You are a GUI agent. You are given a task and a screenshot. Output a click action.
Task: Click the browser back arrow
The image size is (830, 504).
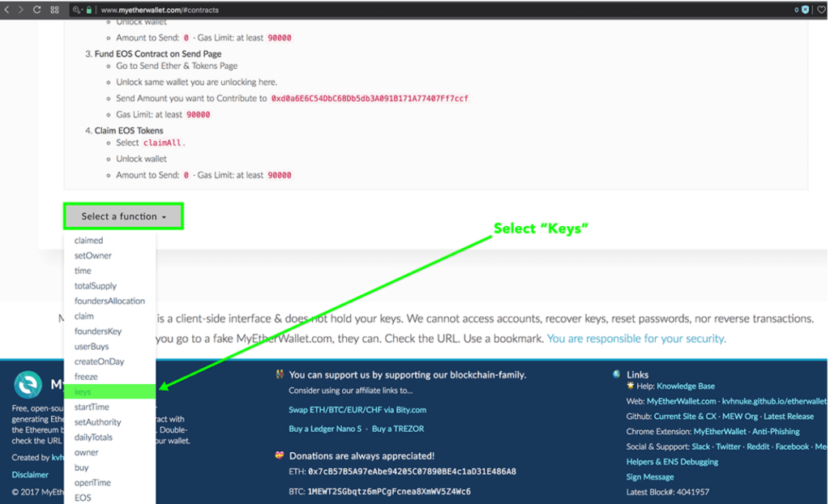8,10
